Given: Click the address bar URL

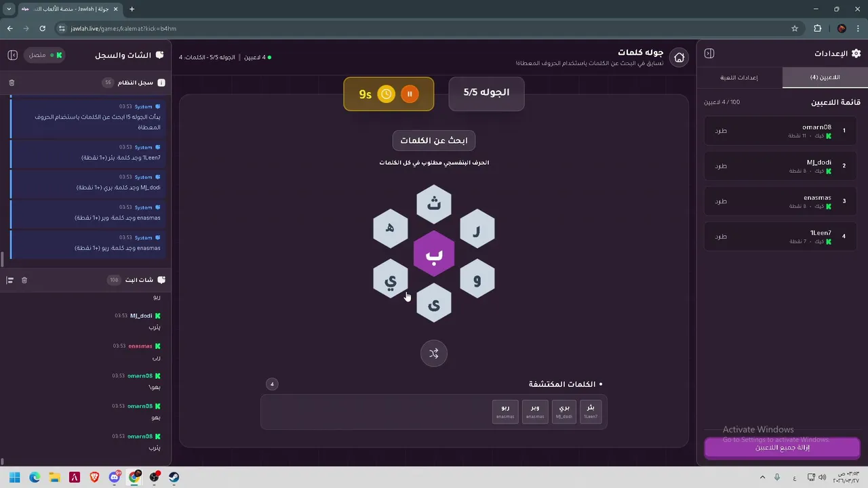Looking at the screenshot, I should coord(123,28).
